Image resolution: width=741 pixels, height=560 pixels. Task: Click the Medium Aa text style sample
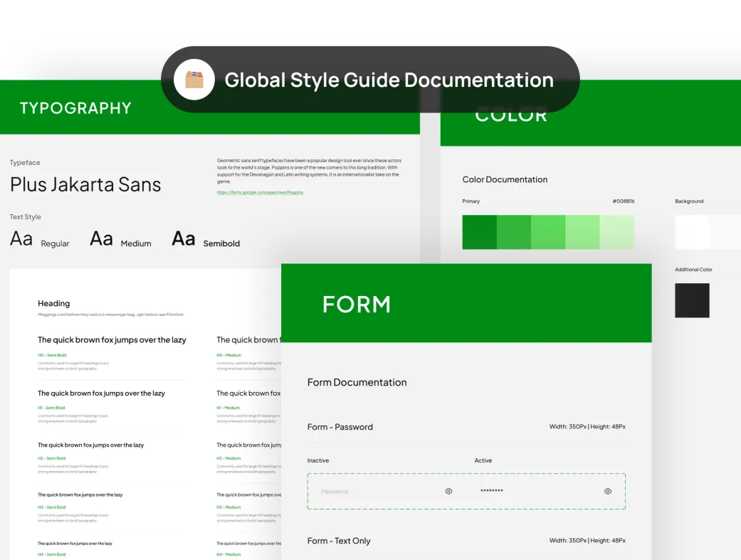click(101, 239)
